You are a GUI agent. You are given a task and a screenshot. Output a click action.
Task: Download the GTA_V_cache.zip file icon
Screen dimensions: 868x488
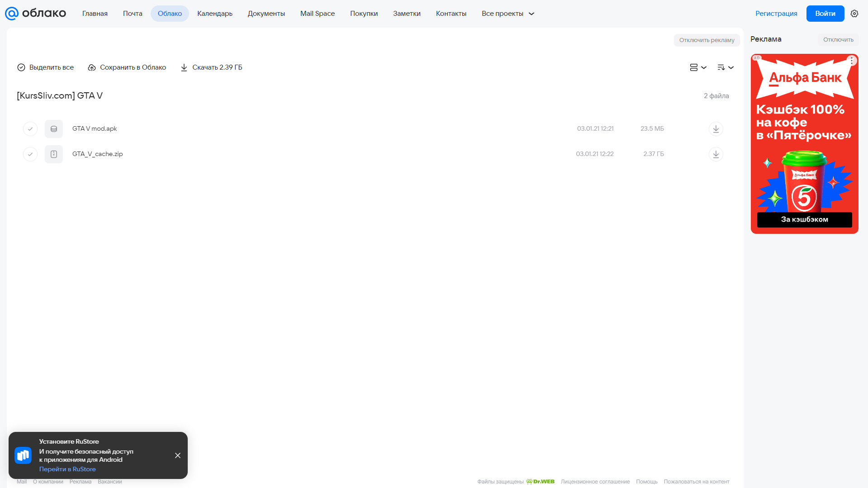[716, 154]
